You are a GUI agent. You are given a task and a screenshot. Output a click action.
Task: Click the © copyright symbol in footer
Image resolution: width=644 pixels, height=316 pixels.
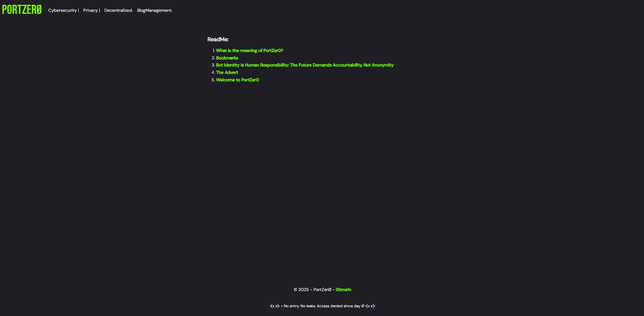click(x=295, y=290)
